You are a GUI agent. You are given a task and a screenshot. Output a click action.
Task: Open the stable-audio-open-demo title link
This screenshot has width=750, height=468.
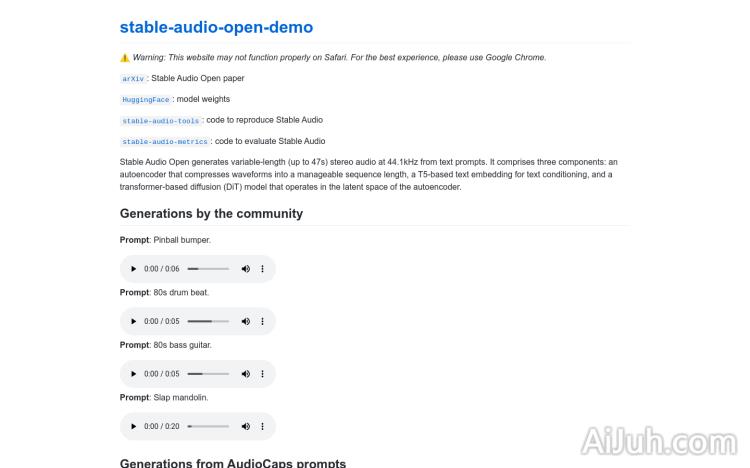(216, 27)
